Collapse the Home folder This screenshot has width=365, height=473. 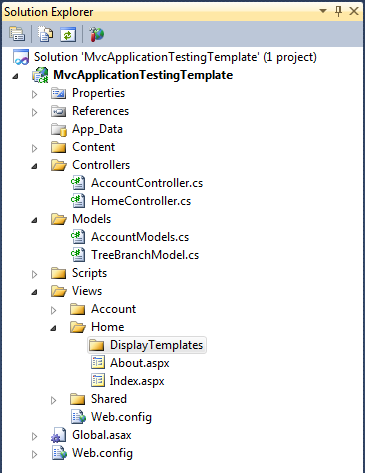point(53,328)
